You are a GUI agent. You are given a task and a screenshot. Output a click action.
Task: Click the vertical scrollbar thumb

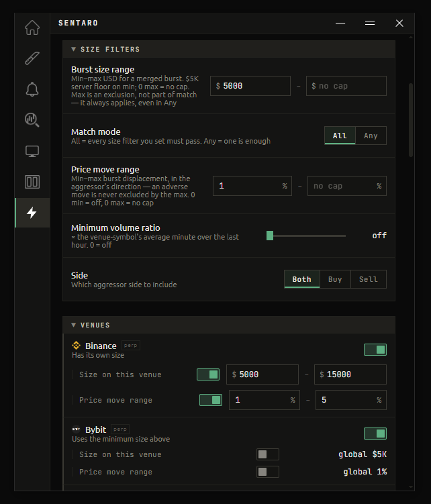(411, 120)
